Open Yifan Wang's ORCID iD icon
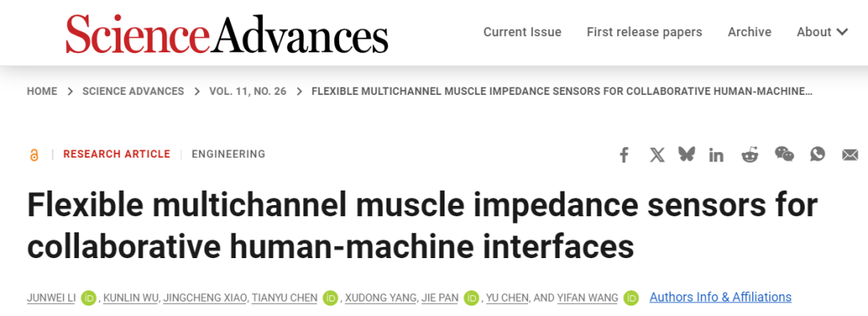The width and height of the screenshot is (868, 316). pos(631,298)
